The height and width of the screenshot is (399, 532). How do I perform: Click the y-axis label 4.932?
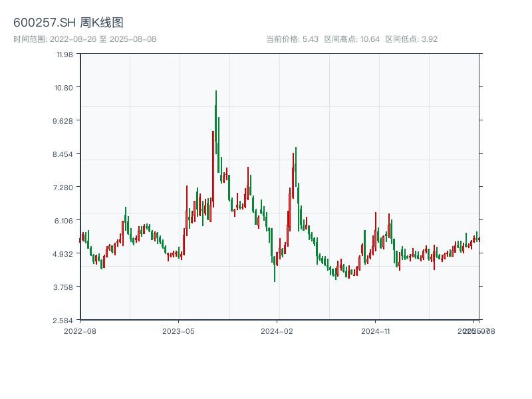(x=63, y=254)
